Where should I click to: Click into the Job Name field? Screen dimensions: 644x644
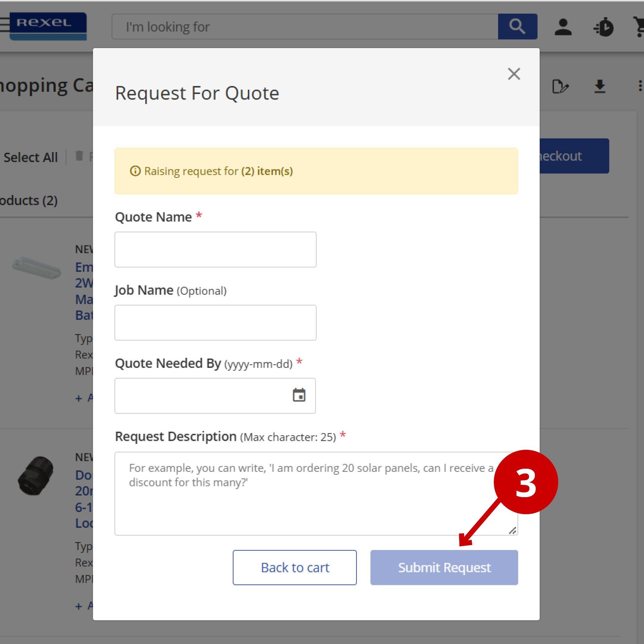pyautogui.click(x=215, y=323)
